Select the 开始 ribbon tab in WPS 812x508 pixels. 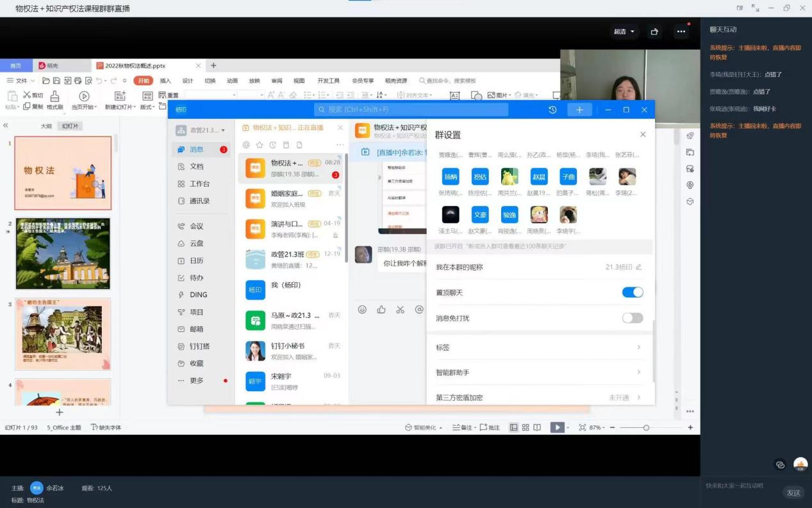click(x=143, y=81)
